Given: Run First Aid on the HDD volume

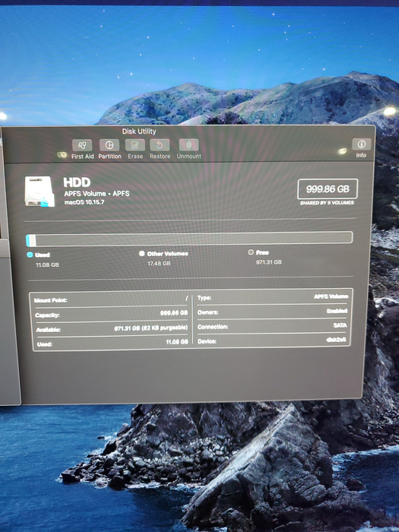Looking at the screenshot, I should [82, 146].
